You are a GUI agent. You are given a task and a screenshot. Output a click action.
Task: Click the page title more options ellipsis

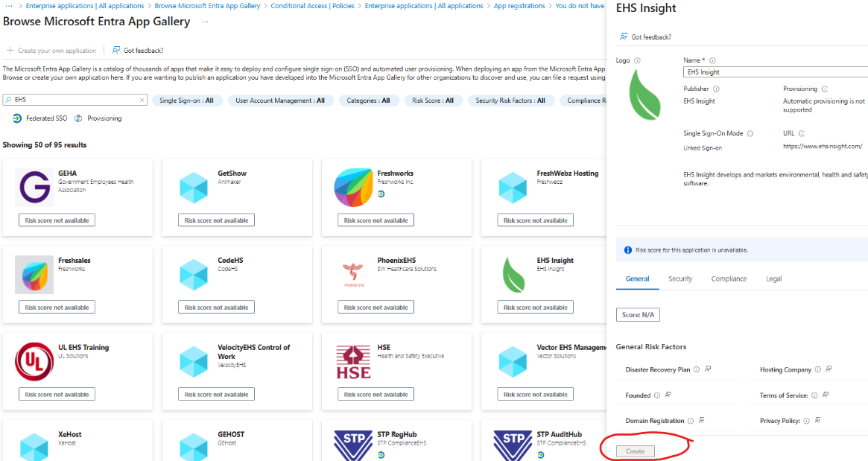(206, 22)
